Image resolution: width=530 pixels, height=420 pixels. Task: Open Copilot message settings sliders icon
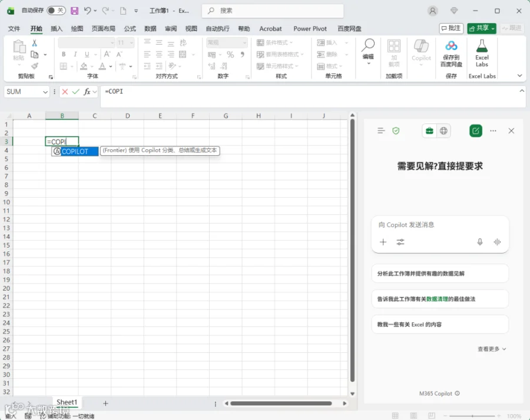(400, 242)
